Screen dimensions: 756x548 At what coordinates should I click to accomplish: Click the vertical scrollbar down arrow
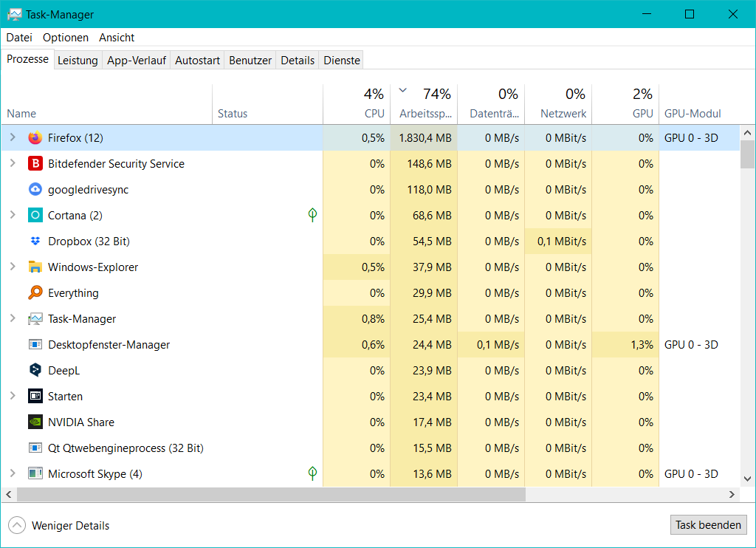point(747,479)
